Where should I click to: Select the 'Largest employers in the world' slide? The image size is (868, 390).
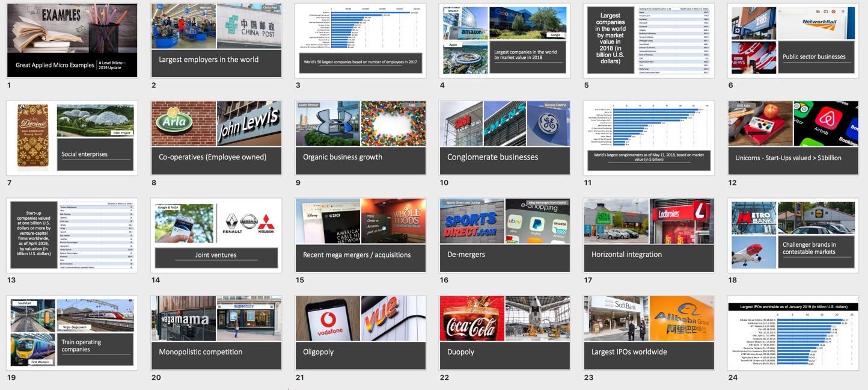(216, 41)
